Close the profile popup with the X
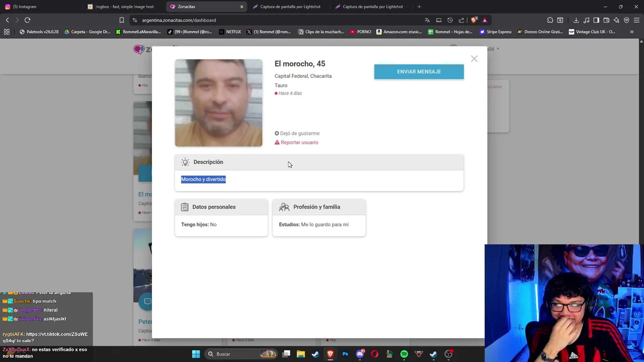The width and height of the screenshot is (644, 362). pos(474,59)
